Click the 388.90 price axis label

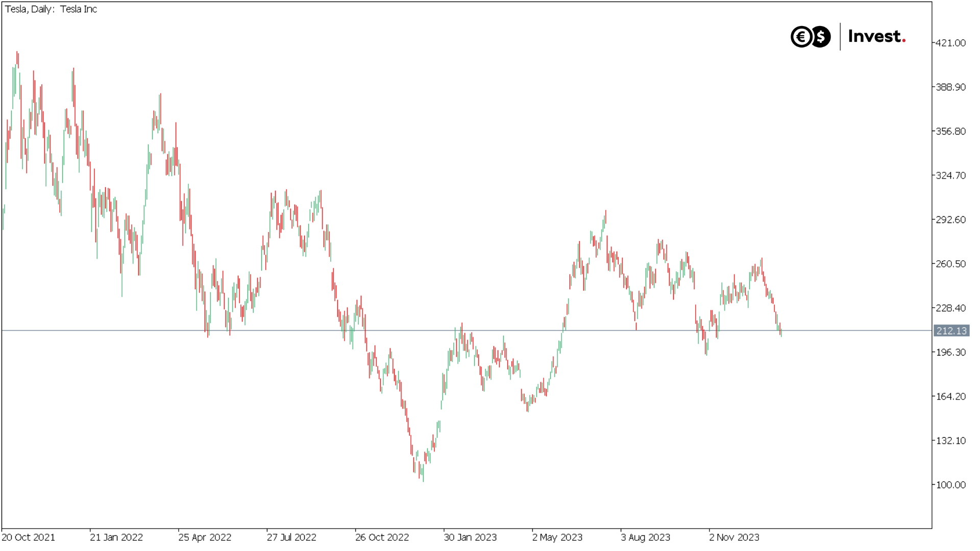[x=950, y=87]
